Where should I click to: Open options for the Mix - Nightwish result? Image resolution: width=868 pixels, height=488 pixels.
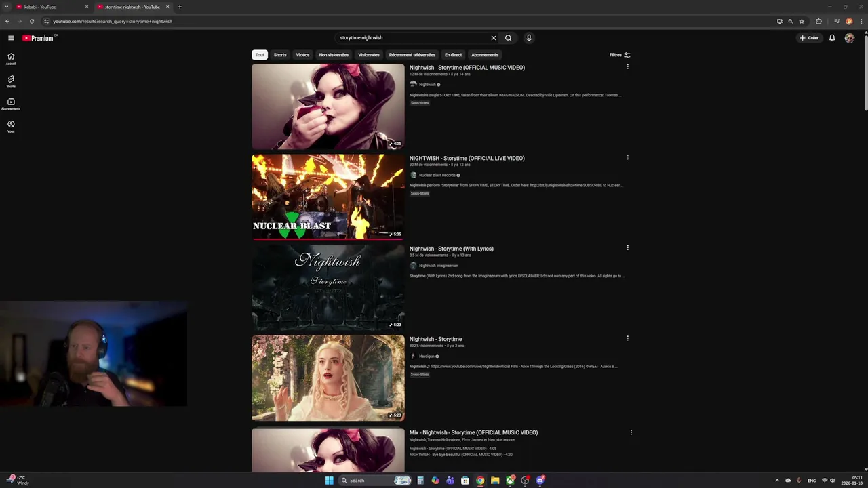[x=631, y=432]
